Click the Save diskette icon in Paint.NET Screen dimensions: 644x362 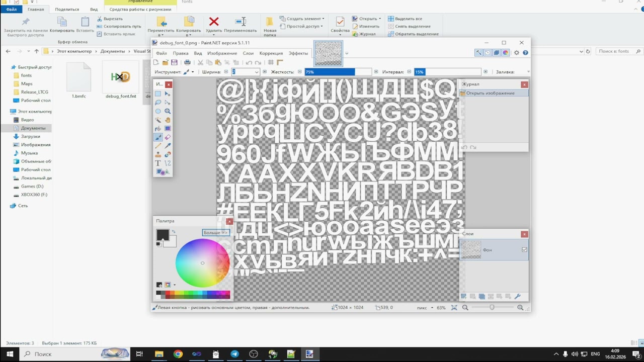click(x=174, y=62)
